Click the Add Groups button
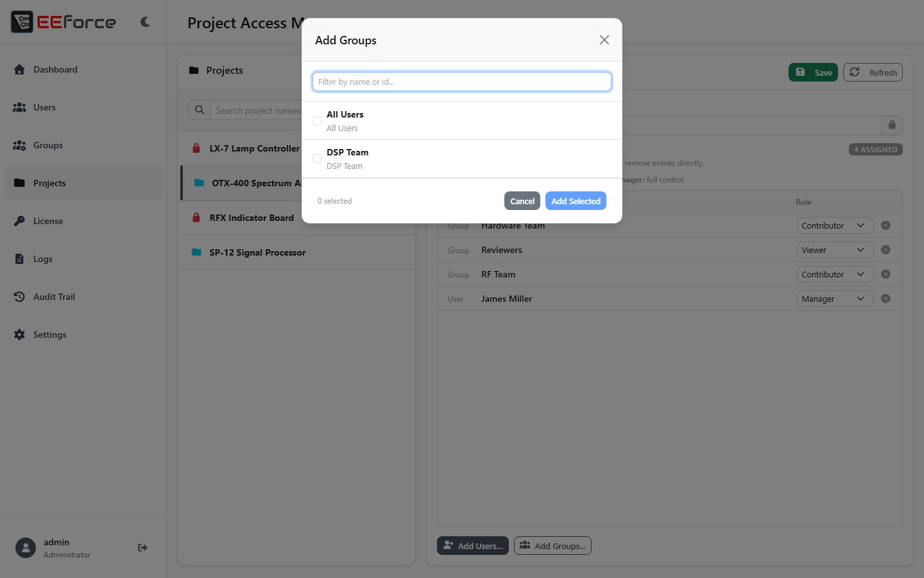Image resolution: width=924 pixels, height=578 pixels. click(x=552, y=546)
